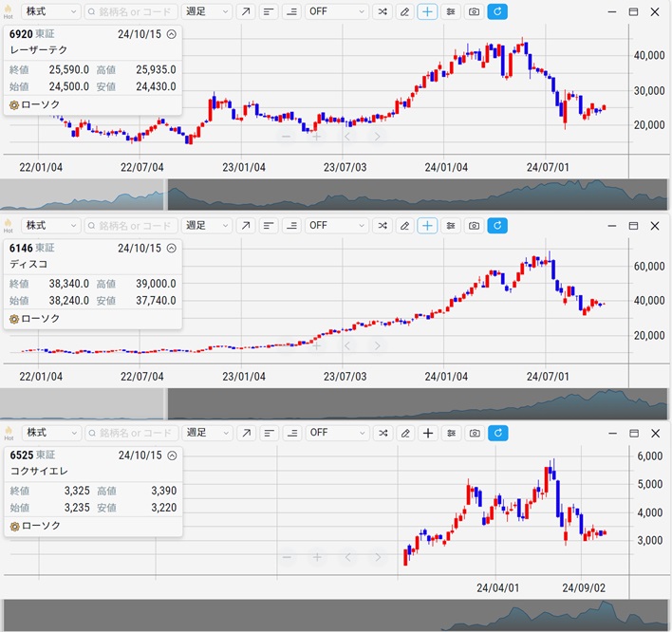Viewport: 672px width, 632px height.
Task: Zoom in with plus button on bottom chart
Action: 317,557
